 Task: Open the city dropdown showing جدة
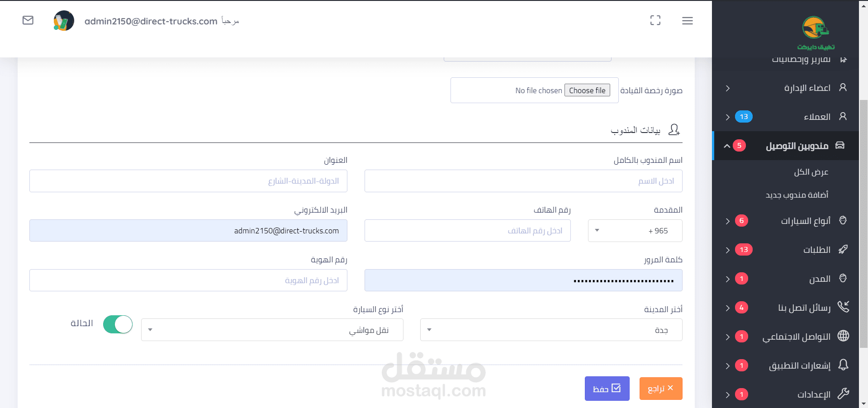(550, 330)
